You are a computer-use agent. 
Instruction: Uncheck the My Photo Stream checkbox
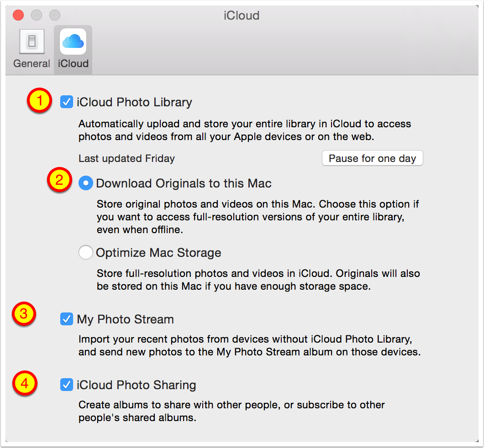point(67,319)
